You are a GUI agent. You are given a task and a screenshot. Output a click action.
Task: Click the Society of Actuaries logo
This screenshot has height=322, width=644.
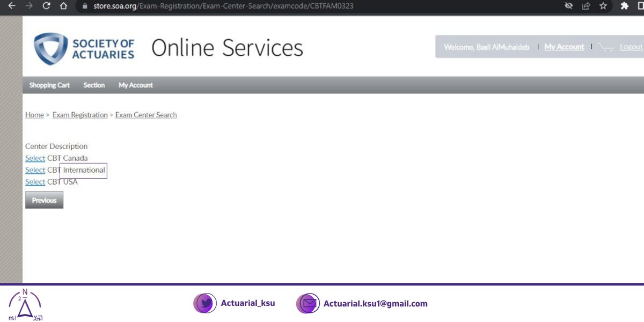click(84, 49)
